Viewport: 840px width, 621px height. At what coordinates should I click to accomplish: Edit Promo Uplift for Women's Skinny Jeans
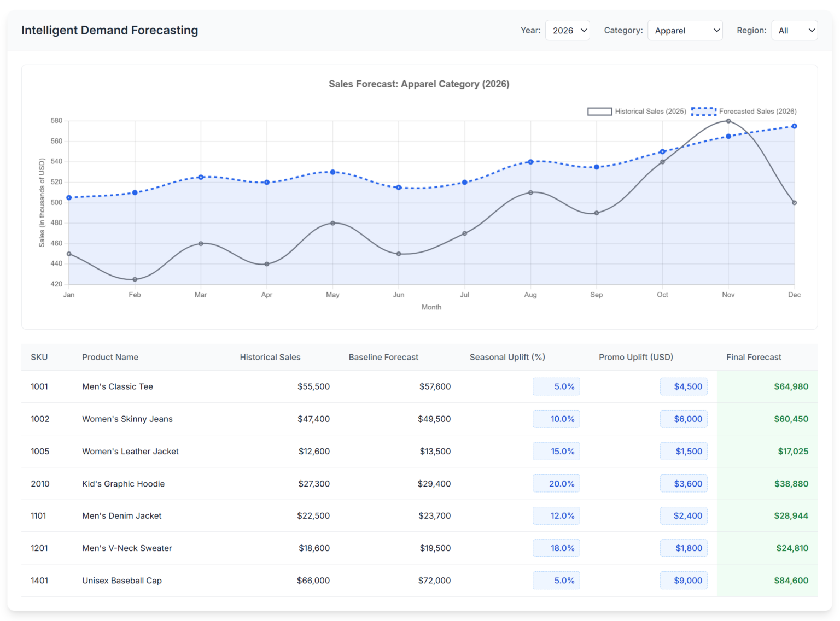[684, 419]
